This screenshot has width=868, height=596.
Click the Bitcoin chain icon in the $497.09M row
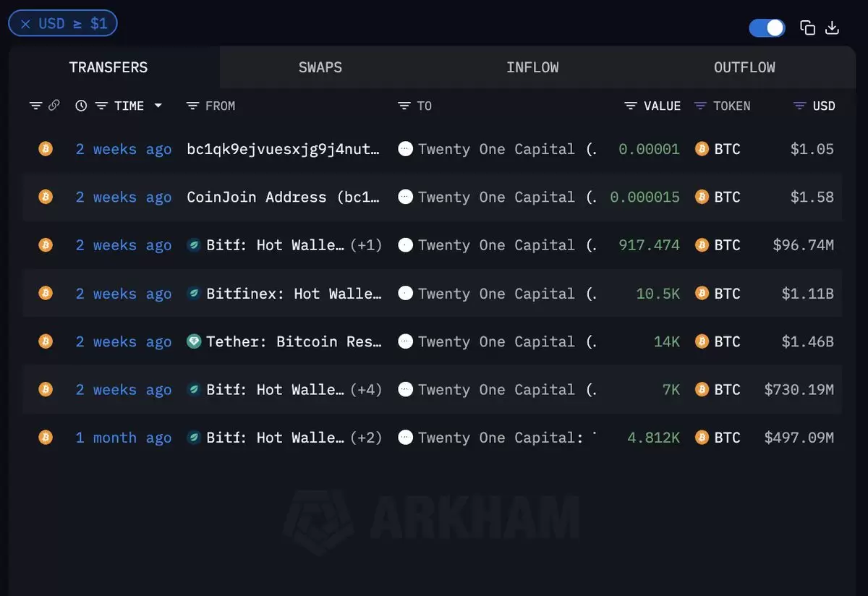point(46,438)
